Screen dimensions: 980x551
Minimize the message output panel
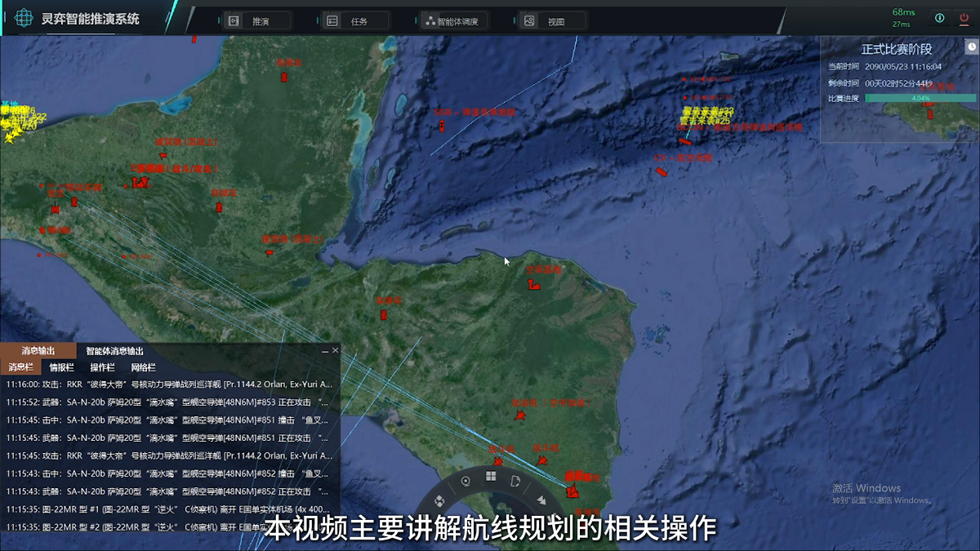[324, 351]
